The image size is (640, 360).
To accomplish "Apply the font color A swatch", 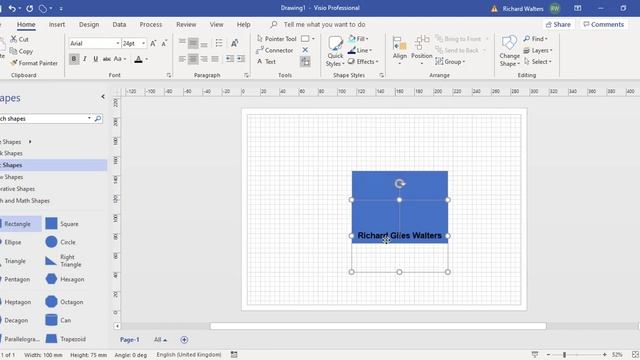I will [x=138, y=59].
